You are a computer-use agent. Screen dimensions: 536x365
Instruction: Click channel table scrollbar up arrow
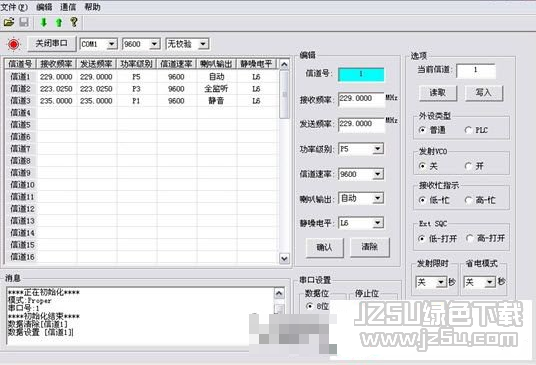coord(284,65)
